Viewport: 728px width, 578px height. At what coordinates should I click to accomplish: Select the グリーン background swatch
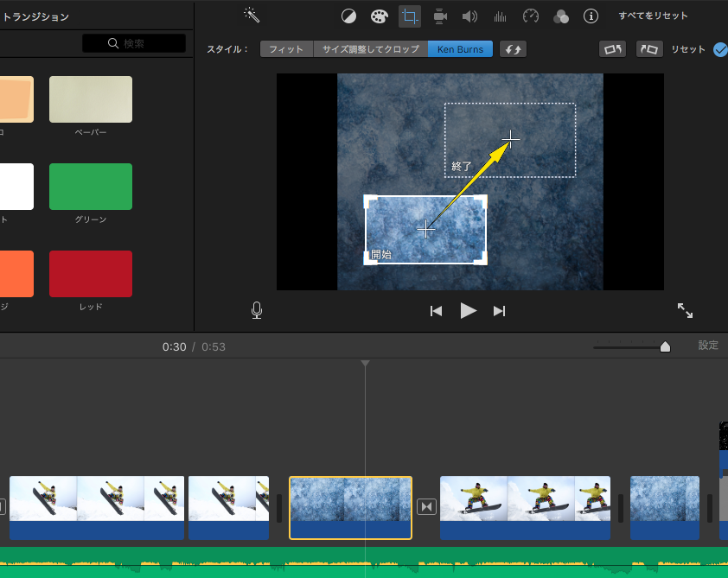(x=91, y=187)
